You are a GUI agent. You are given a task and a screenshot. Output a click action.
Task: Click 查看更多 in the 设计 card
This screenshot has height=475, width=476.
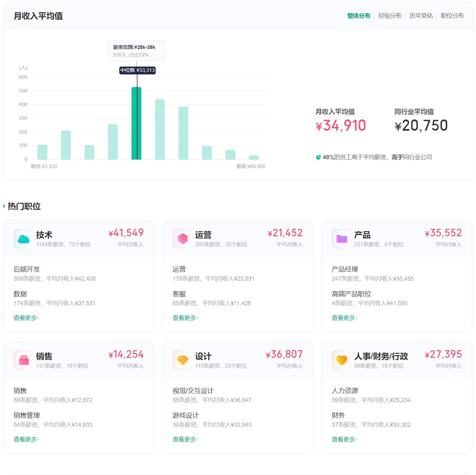(x=184, y=439)
